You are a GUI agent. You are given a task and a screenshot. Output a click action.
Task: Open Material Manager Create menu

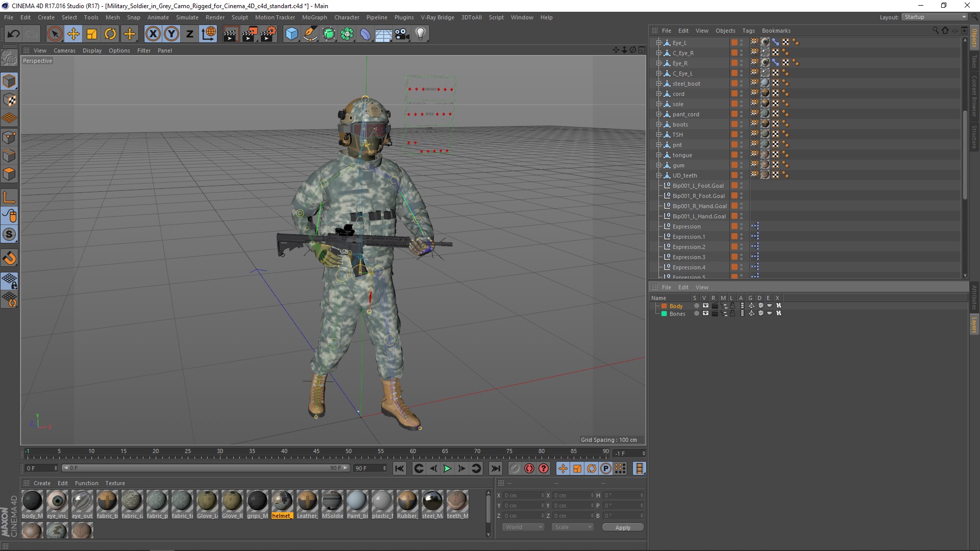[x=42, y=483]
